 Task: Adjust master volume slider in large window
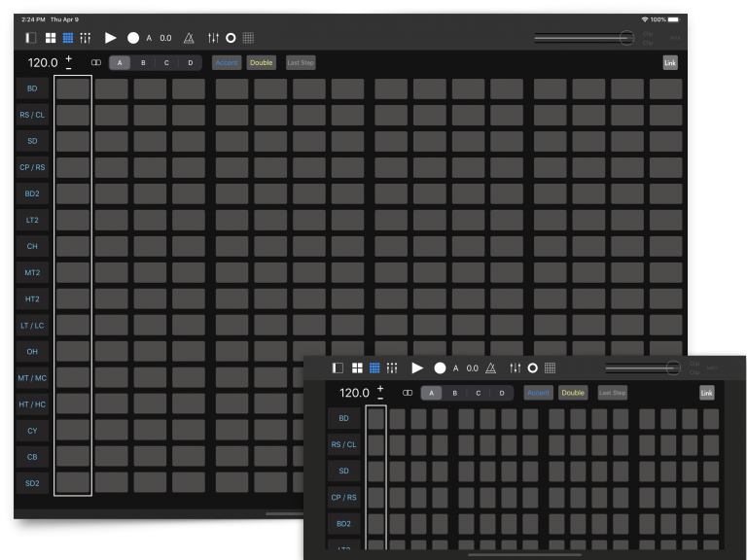(x=584, y=38)
